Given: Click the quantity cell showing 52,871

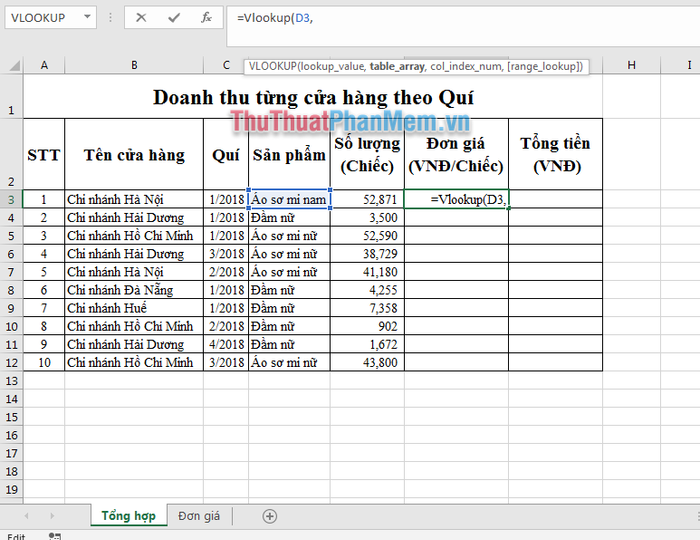Looking at the screenshot, I should click(x=367, y=199).
